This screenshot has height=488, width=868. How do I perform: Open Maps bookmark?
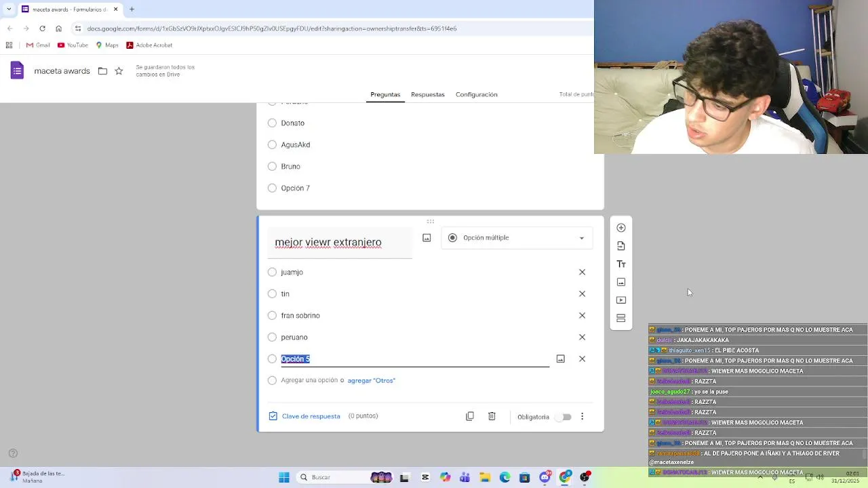(107, 45)
